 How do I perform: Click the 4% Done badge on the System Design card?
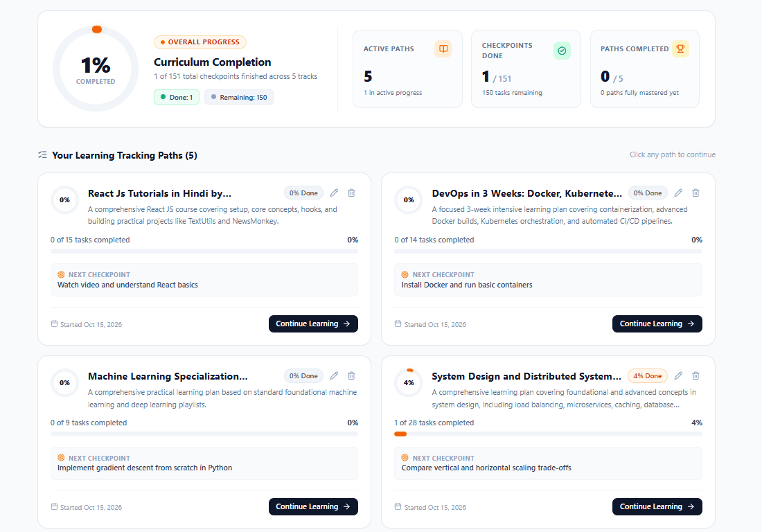pos(648,375)
